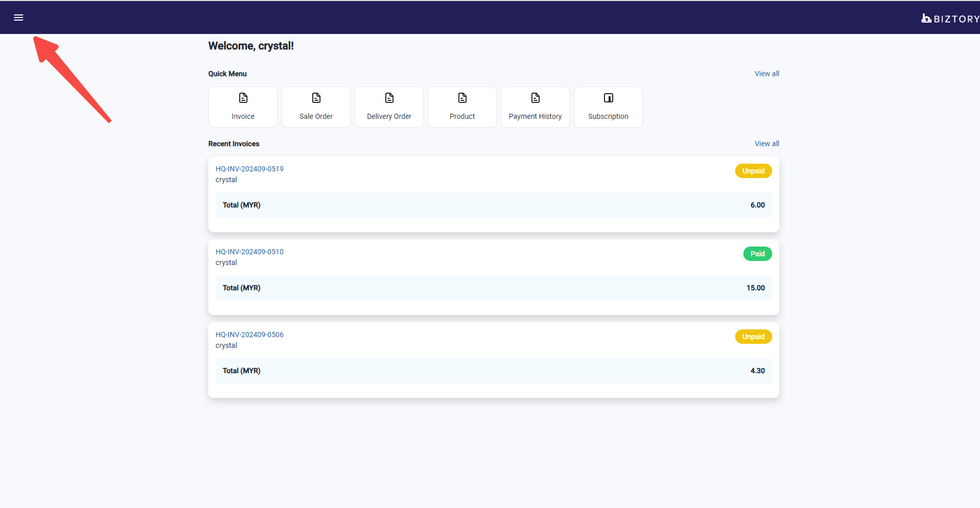Image resolution: width=980 pixels, height=508 pixels.
Task: Click the Biztory logo
Action: (950, 19)
